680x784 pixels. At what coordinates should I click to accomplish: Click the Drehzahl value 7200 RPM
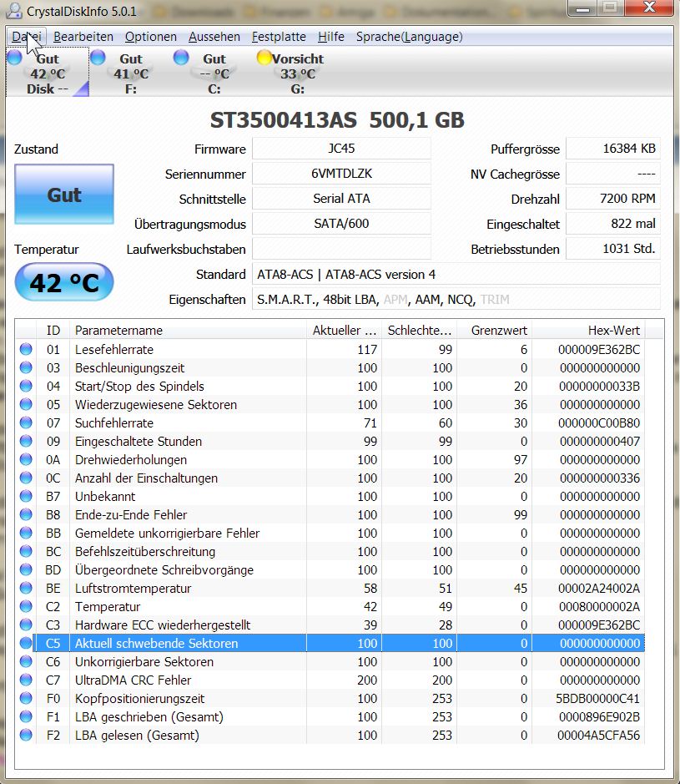tap(612, 199)
